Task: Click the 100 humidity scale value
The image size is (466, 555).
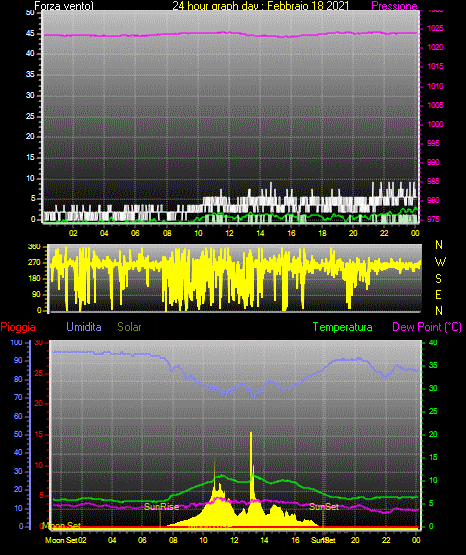Action: click(16, 343)
